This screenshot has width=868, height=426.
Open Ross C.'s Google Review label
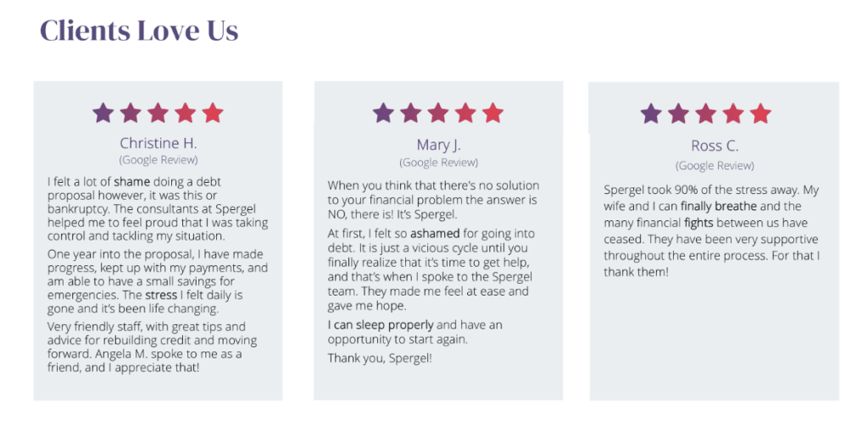[715, 165]
